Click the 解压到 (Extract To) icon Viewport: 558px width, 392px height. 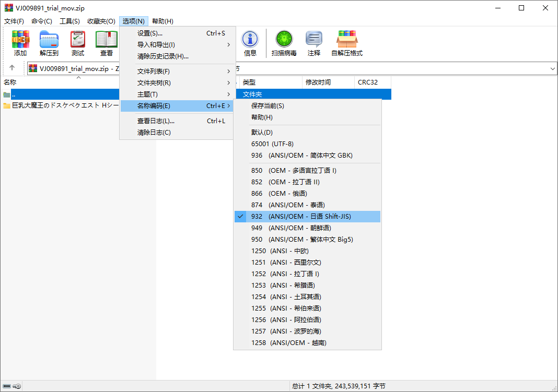(49, 43)
